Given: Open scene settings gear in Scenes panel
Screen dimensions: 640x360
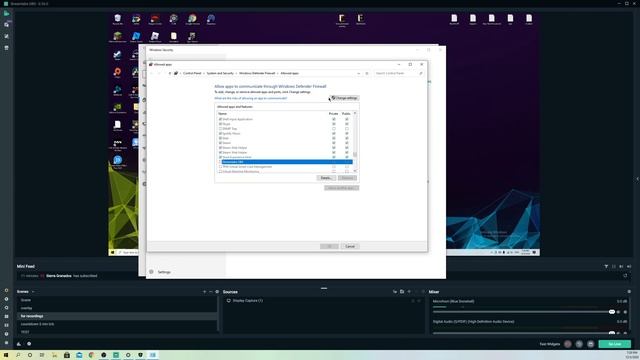Looking at the screenshot, I should pos(217,291).
